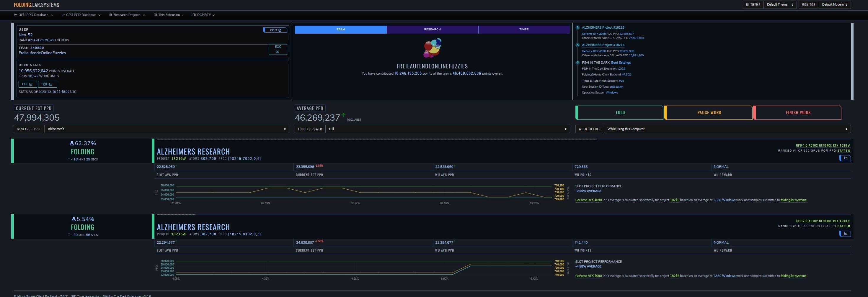Viewport: 868px width, 297px height.
Task: Switch to the TEAM tab
Action: [341, 29]
